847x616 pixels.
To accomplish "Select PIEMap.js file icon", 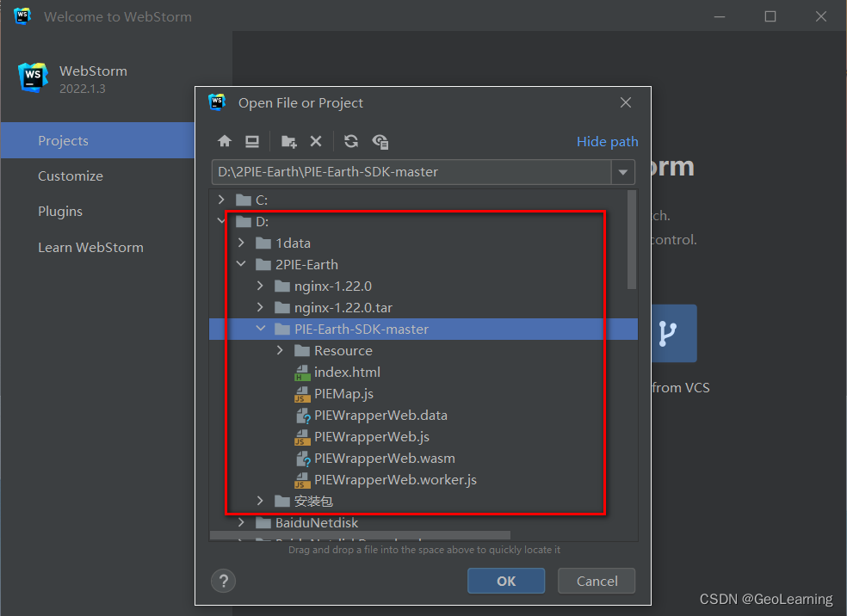I will [302, 394].
